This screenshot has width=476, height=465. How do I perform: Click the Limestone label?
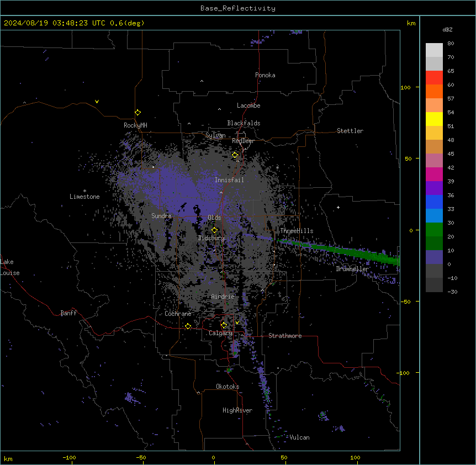tap(84, 197)
